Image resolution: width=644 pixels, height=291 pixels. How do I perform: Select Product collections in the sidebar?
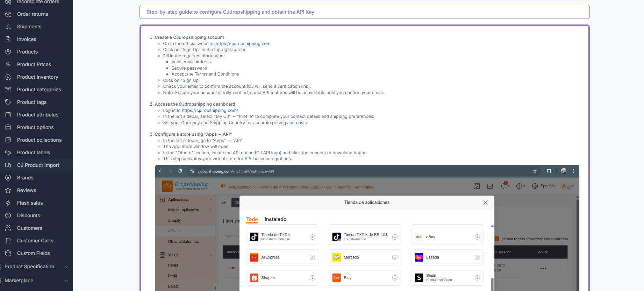tap(39, 140)
